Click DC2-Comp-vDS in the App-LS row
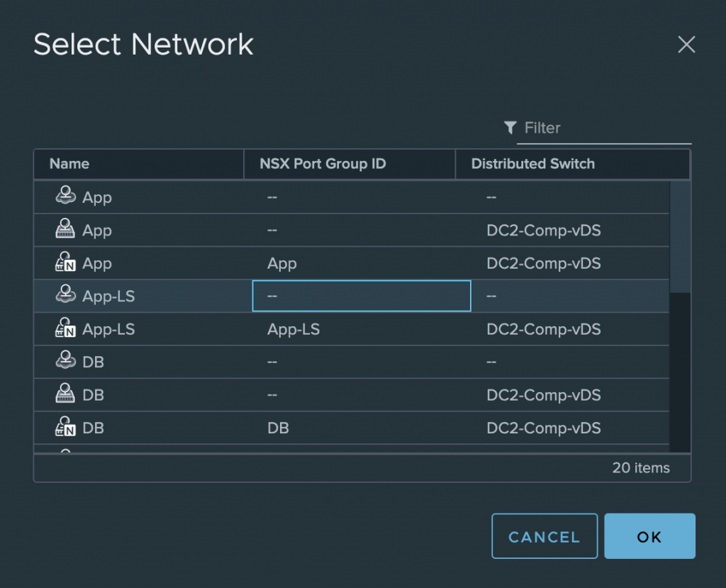The image size is (726, 588). (544, 329)
